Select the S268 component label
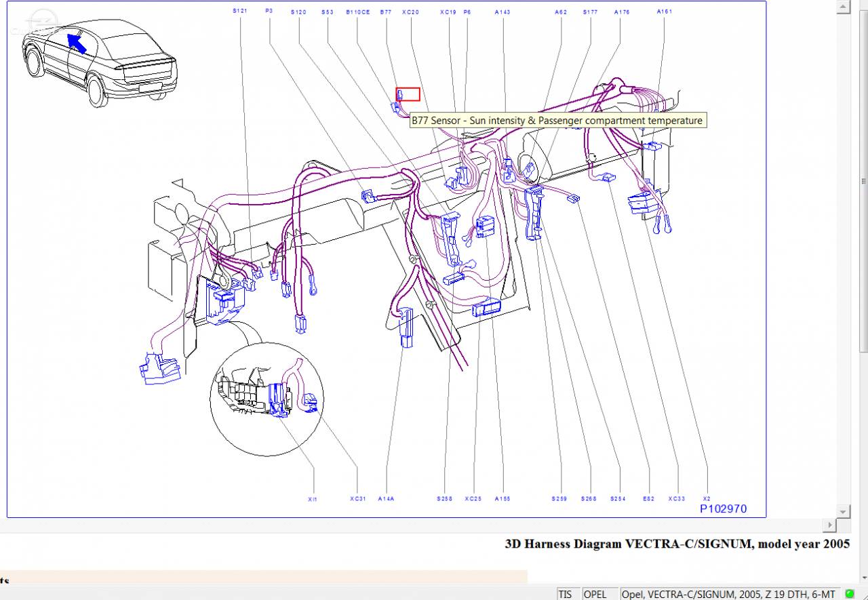This screenshot has width=868, height=600. (589, 499)
